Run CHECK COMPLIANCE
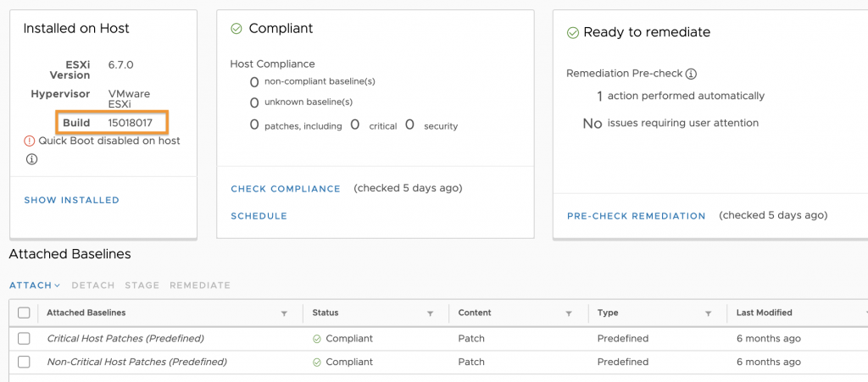868x382 pixels. click(286, 189)
